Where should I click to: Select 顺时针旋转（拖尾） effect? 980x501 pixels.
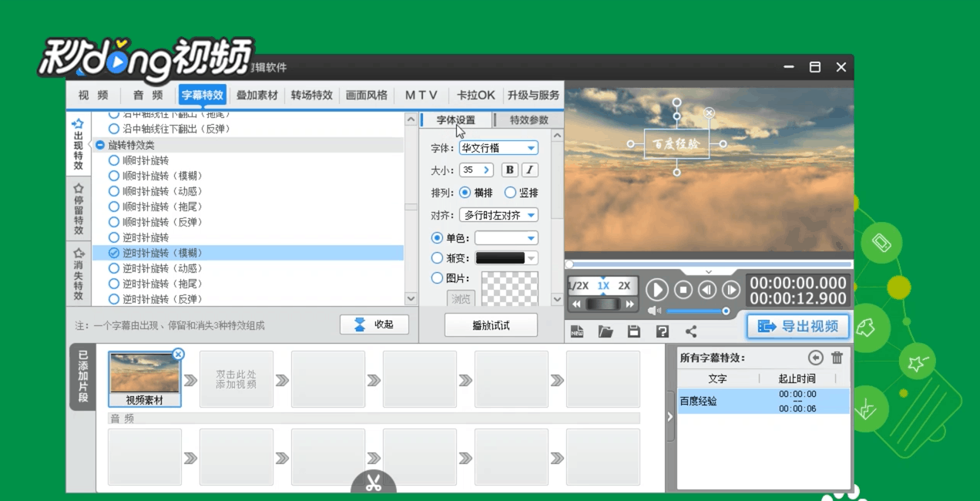pos(156,207)
